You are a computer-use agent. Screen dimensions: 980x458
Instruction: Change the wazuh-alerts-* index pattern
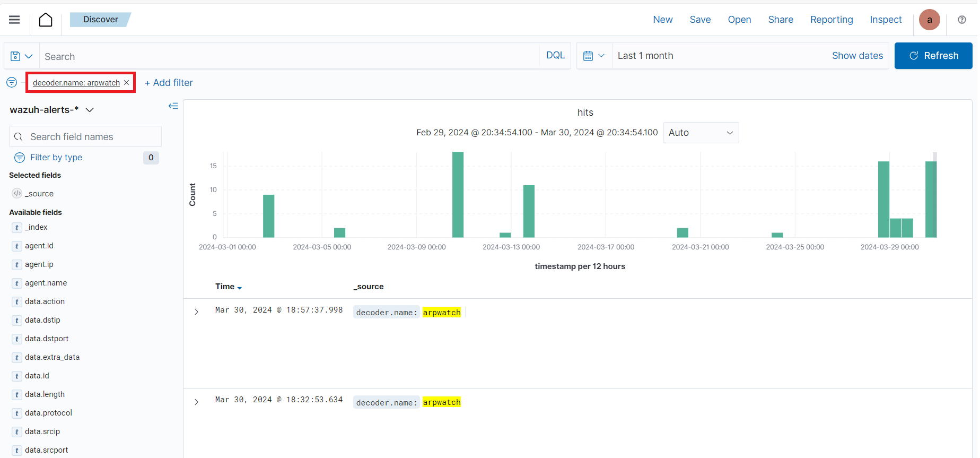(x=52, y=110)
